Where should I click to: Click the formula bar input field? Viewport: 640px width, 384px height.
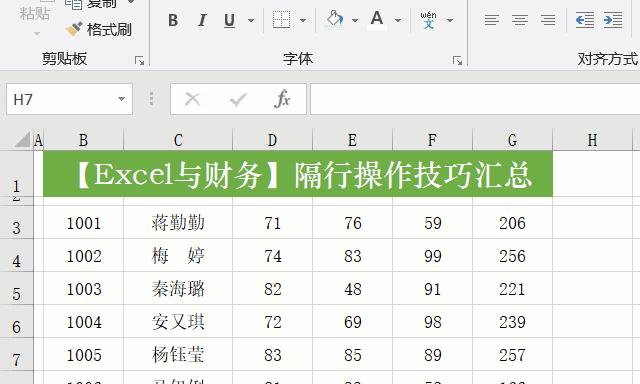click(x=475, y=99)
